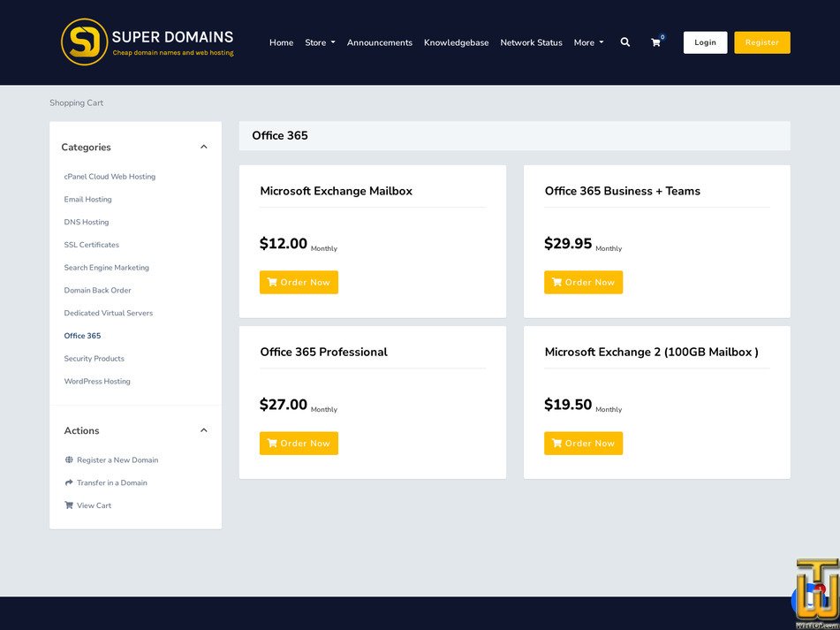This screenshot has width=840, height=630.
Task: Select the Office 365 category
Action: coord(82,336)
